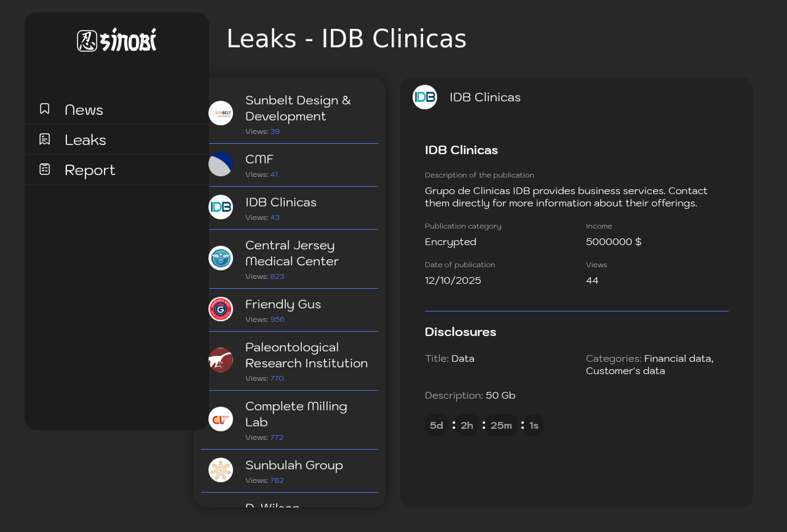Select IDB Clinicas in the leaks list

point(281,202)
